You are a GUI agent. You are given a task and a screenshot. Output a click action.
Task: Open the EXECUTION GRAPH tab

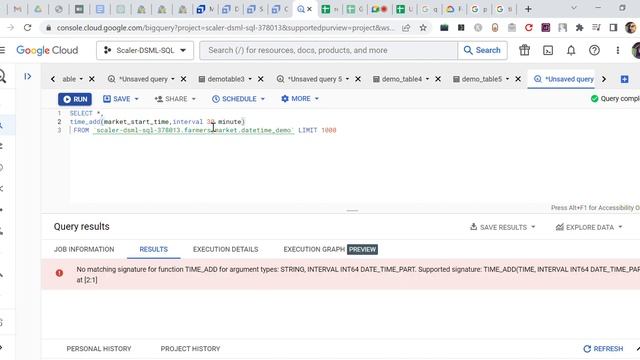click(x=314, y=249)
